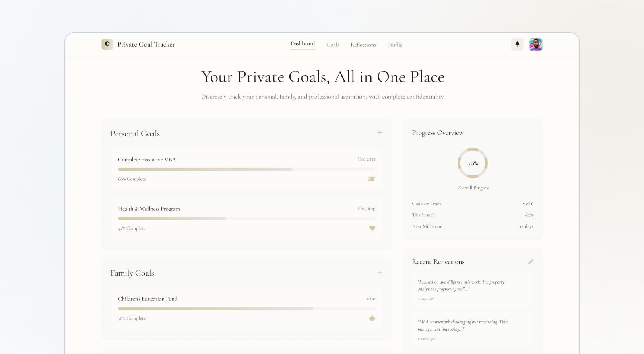Click the Family Goals heading
Screen dimensions: 644x354
coord(132,273)
